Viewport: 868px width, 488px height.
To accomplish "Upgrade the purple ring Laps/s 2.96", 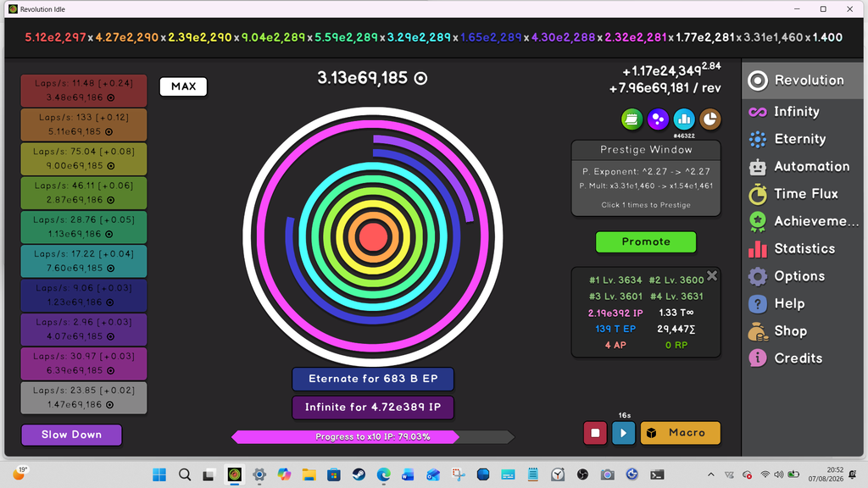I will click(x=84, y=330).
